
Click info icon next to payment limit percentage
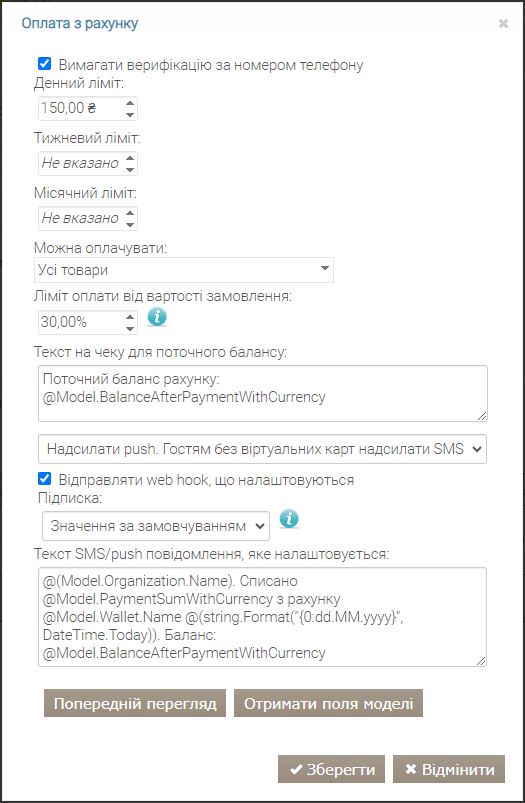click(157, 317)
